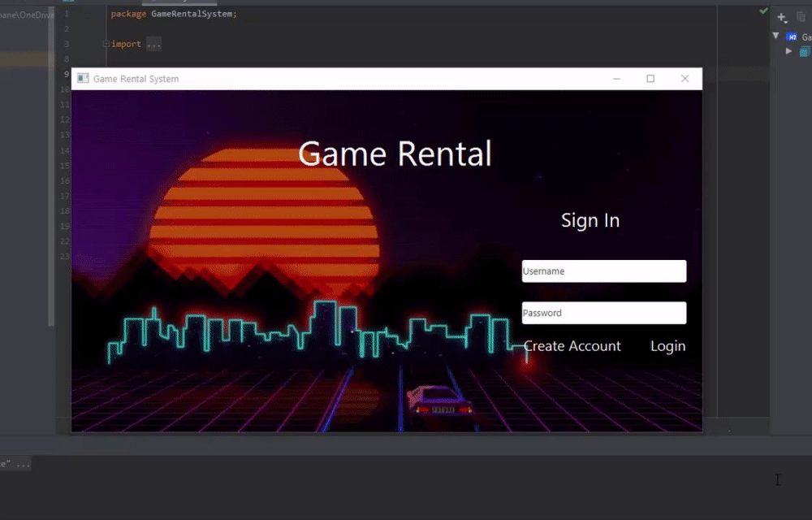The image size is (812, 520).
Task: Maximize the Game Rental System window
Action: [650, 79]
